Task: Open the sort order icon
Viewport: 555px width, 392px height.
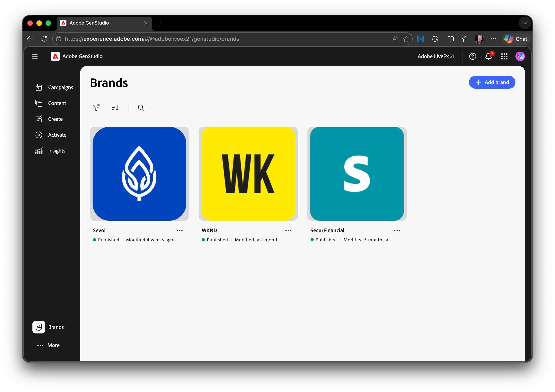Action: pos(115,108)
